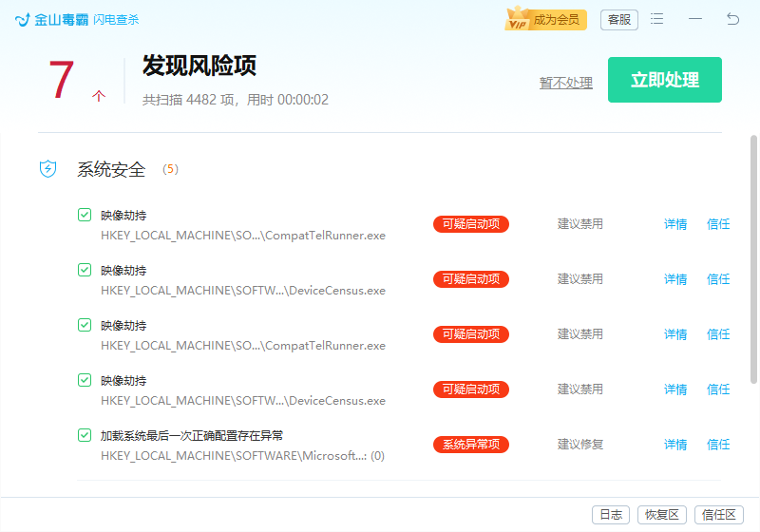This screenshot has height=532, width=760.
Task: Click the red risk count 7
Action: tap(62, 80)
